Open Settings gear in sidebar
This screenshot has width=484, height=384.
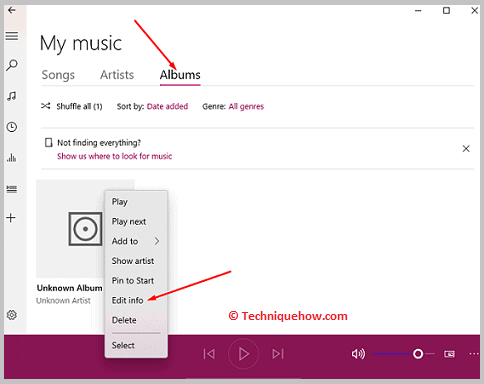[12, 315]
